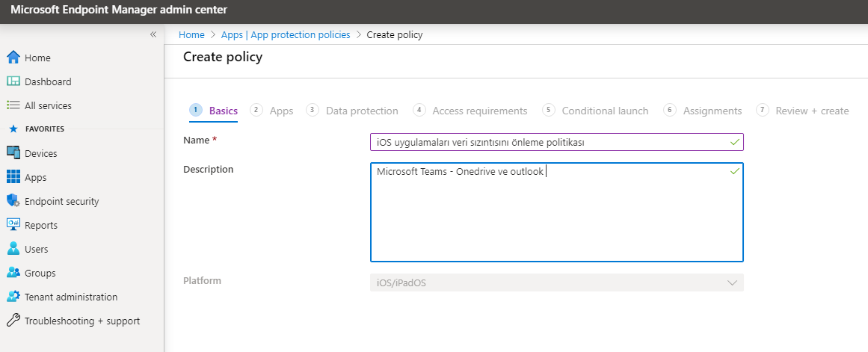Click the Home breadcrumb link

click(x=191, y=35)
